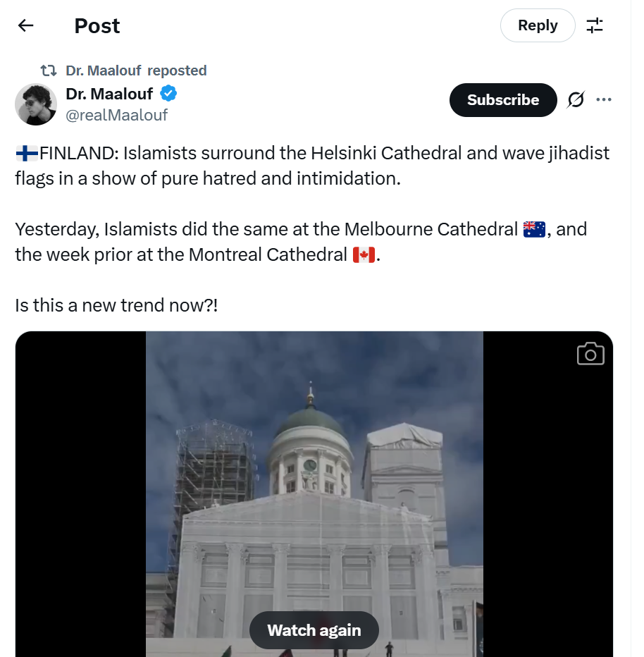644x657 pixels.
Task: Click the Canada flag emoji
Action: coord(364,254)
